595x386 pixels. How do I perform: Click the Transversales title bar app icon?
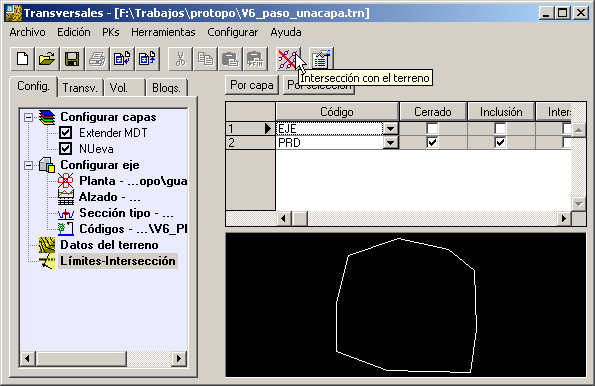14,13
